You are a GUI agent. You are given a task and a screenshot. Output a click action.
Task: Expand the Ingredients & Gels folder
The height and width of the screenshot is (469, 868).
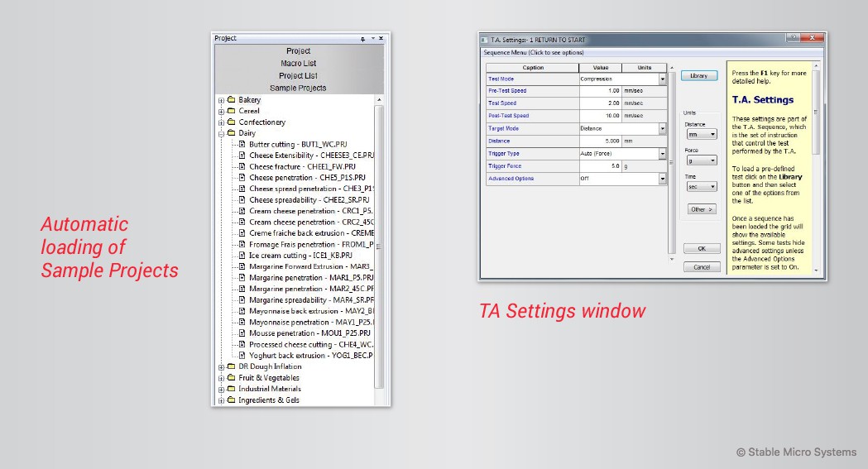click(222, 400)
